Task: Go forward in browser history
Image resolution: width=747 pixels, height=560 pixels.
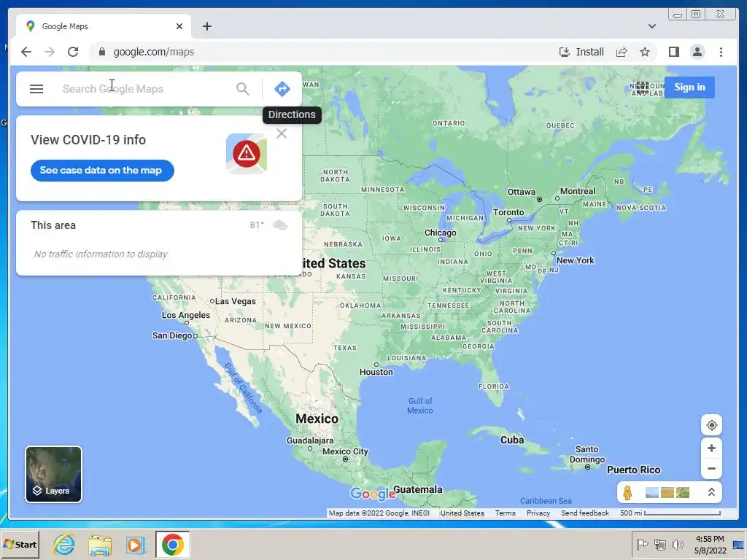Action: 50,52
